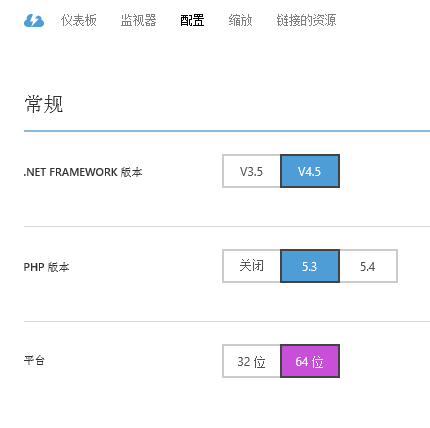Click the separator line above 平台
Image resolution: width=430 pixels, height=428 pixels.
[x=227, y=322]
